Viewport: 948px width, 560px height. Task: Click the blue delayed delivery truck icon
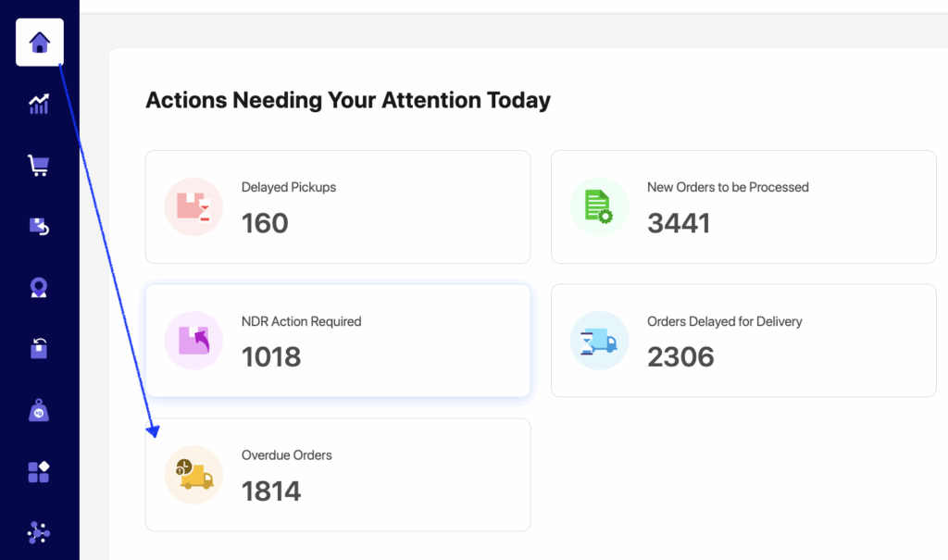tap(599, 341)
